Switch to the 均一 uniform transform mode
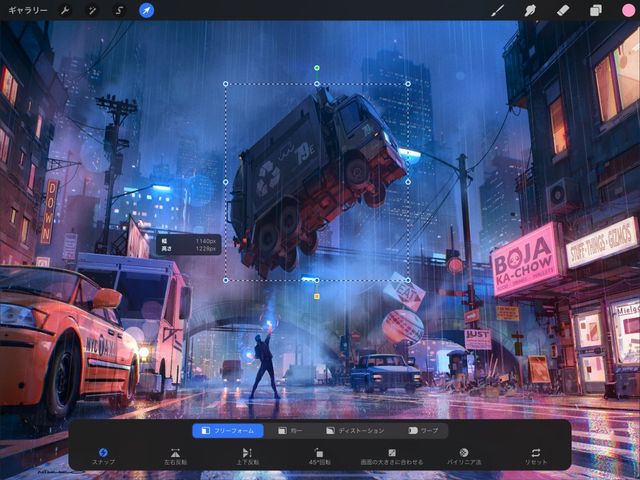The image size is (640, 480). tap(291, 431)
